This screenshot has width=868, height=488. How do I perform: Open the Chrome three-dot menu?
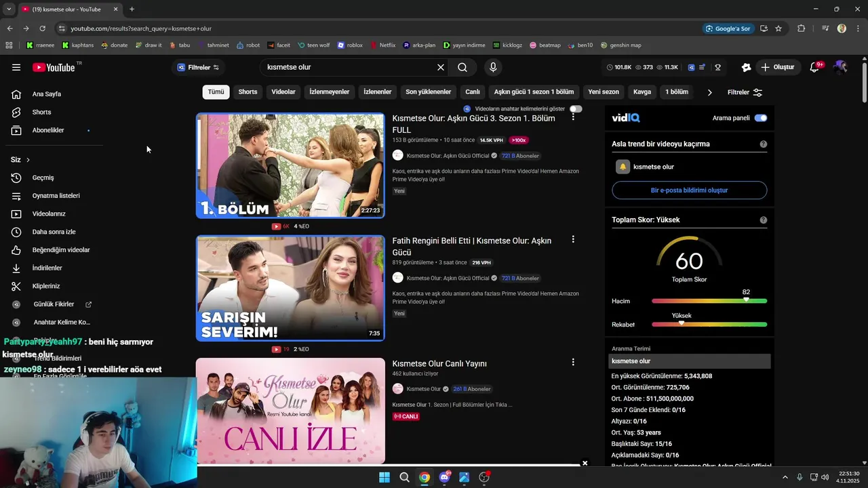[858, 28]
